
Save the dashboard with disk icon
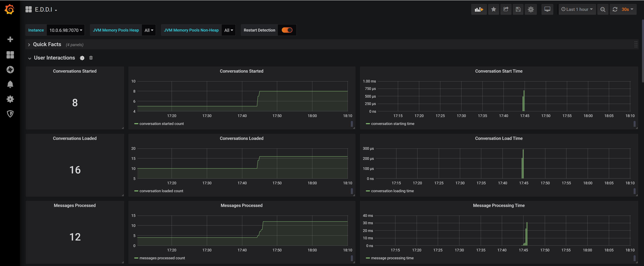[518, 10]
